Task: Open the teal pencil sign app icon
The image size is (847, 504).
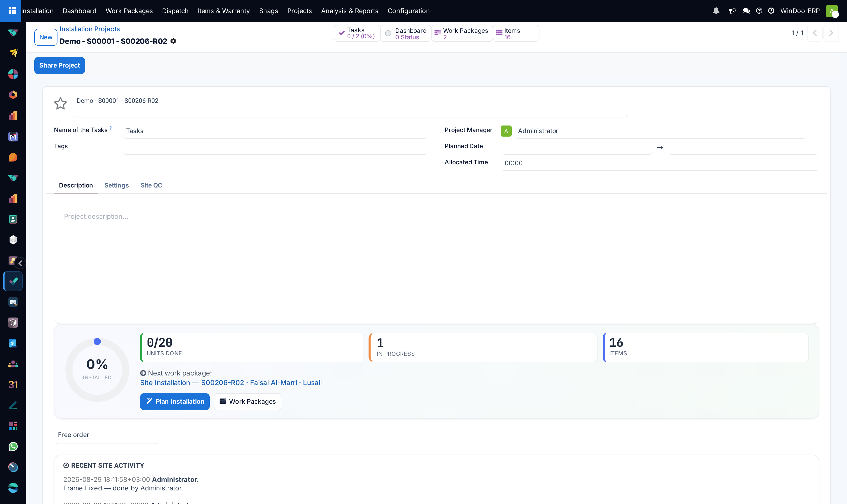Action: tap(13, 405)
